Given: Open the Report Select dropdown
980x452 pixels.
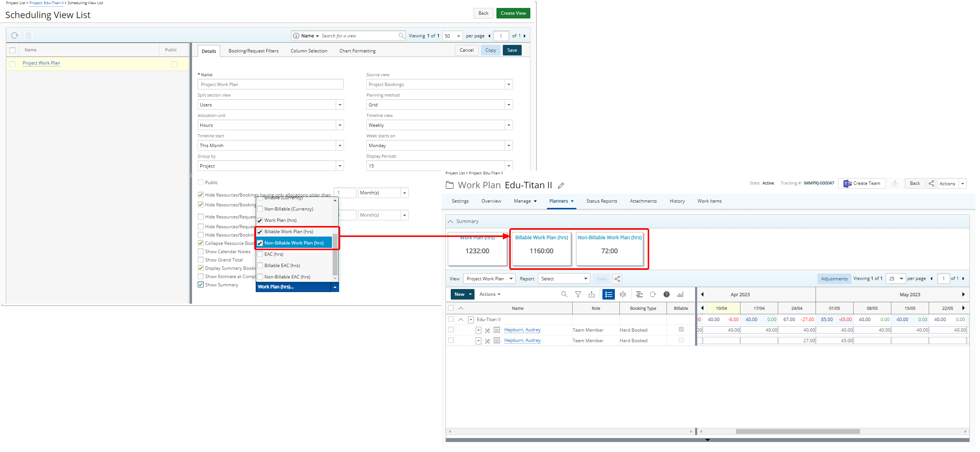Looking at the screenshot, I should [x=564, y=279].
